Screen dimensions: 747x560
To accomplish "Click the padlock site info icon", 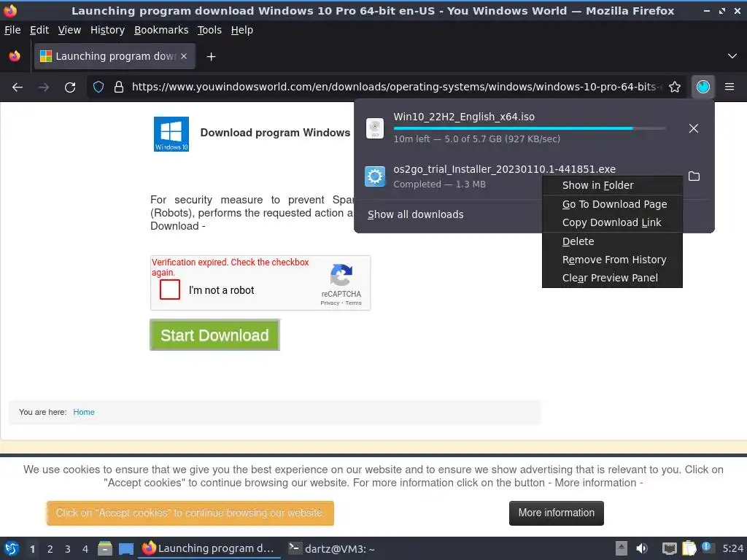I will click(119, 87).
